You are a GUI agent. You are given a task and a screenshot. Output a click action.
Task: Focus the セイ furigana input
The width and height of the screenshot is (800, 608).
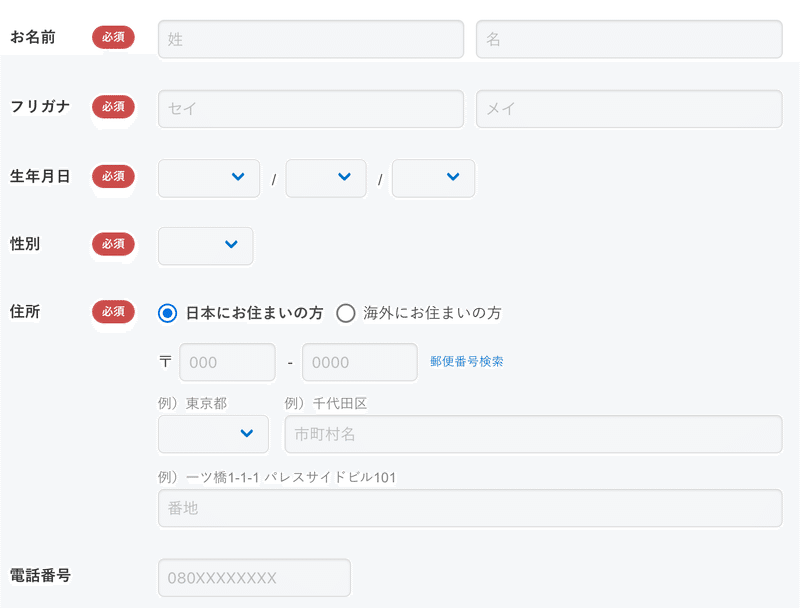click(311, 109)
